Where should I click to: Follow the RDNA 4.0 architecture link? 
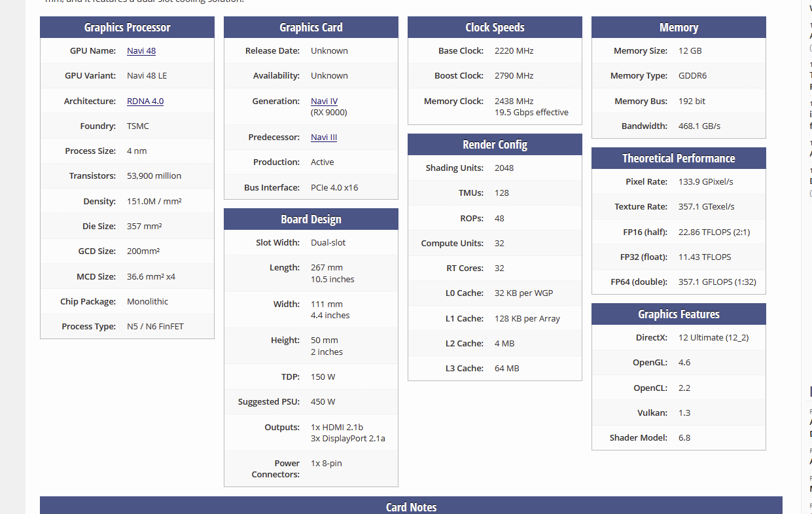(x=145, y=101)
